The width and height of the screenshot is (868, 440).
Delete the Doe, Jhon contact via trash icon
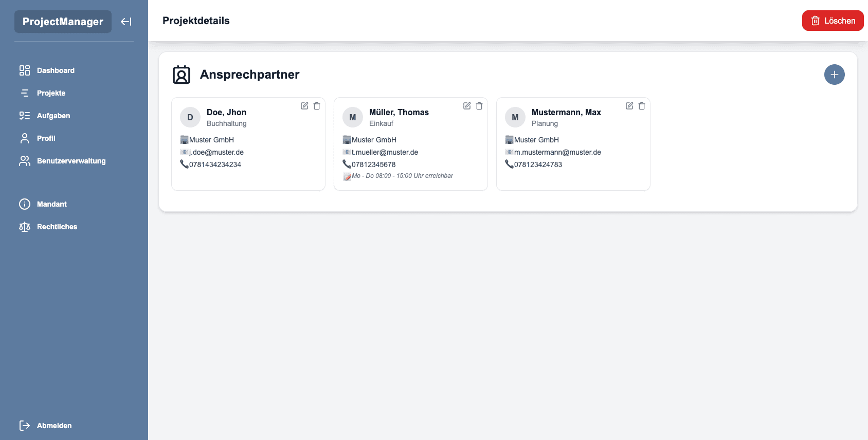pos(317,106)
